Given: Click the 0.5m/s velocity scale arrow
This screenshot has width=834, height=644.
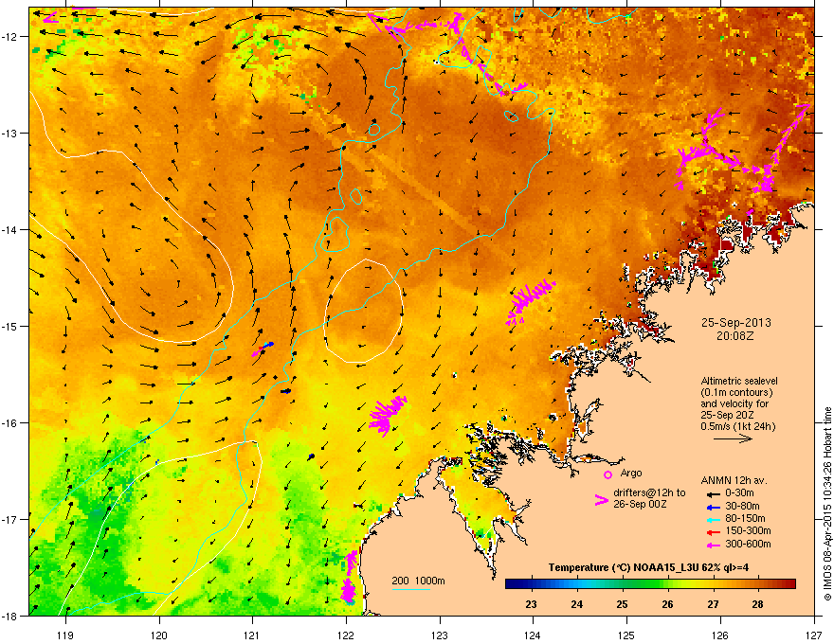Looking at the screenshot, I should point(733,438).
